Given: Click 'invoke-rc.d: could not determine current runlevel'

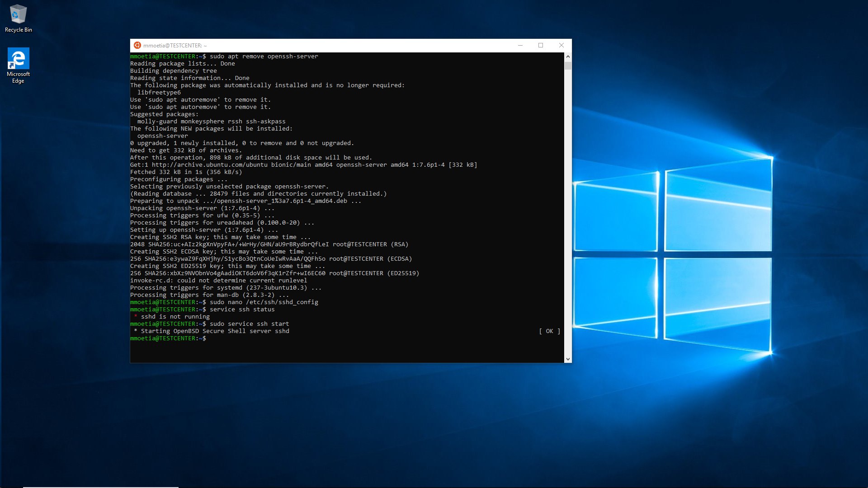Looking at the screenshot, I should [219, 281].
